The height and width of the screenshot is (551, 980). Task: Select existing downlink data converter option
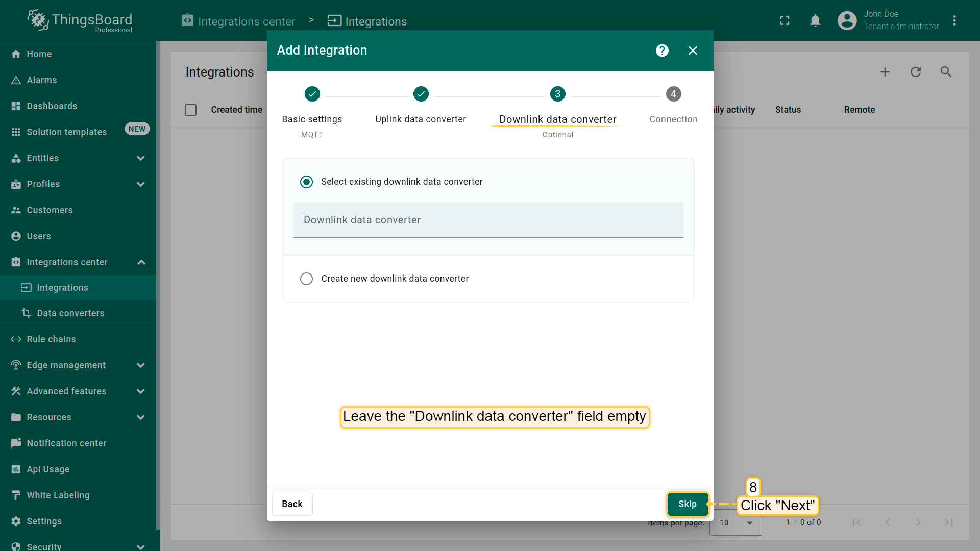tap(306, 182)
